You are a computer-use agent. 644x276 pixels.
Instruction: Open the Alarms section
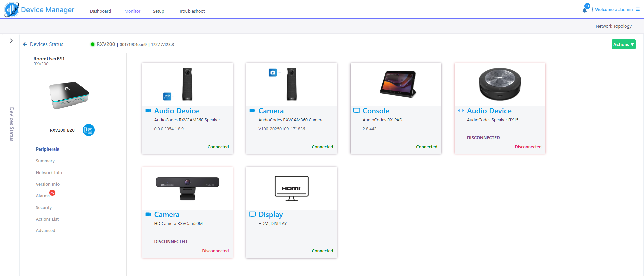click(x=43, y=196)
